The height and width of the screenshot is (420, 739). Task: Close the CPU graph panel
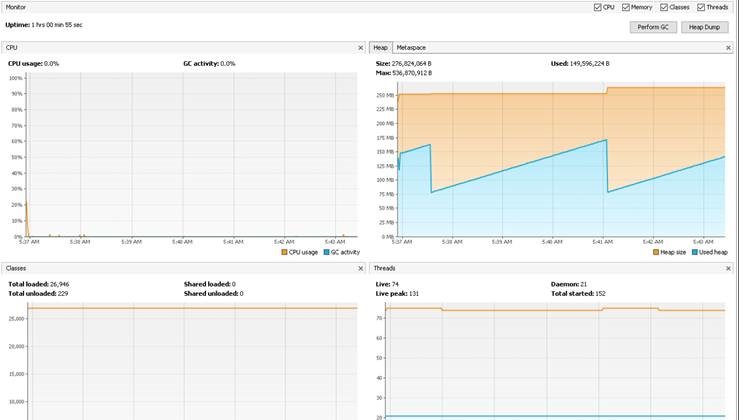[361, 48]
